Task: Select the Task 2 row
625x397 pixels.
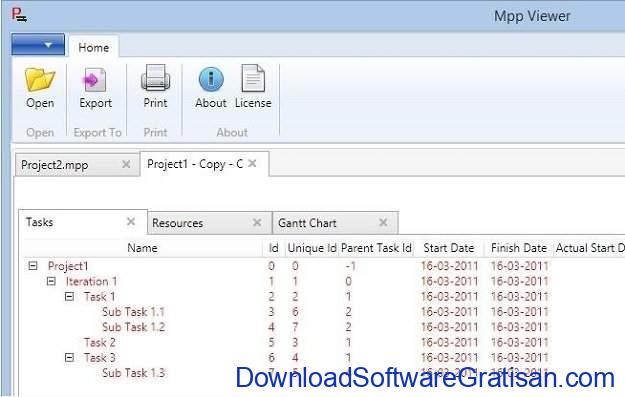Action: click(100, 342)
